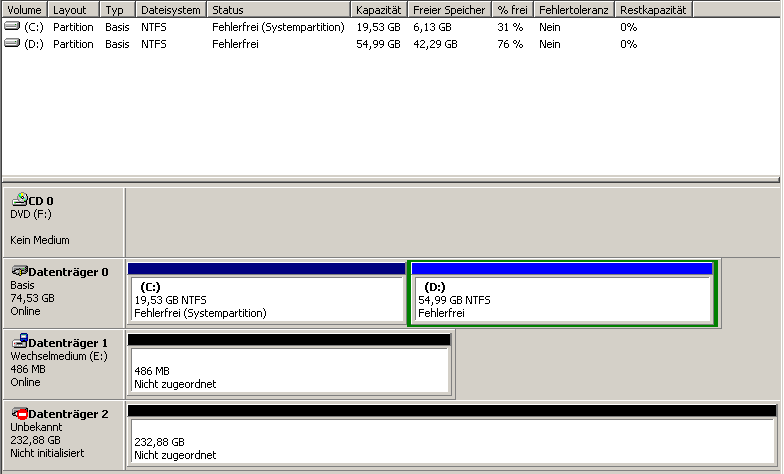This screenshot has height=474, width=784.
Task: Click the NTFS cell in the C: row
Action: pyautogui.click(x=154, y=27)
